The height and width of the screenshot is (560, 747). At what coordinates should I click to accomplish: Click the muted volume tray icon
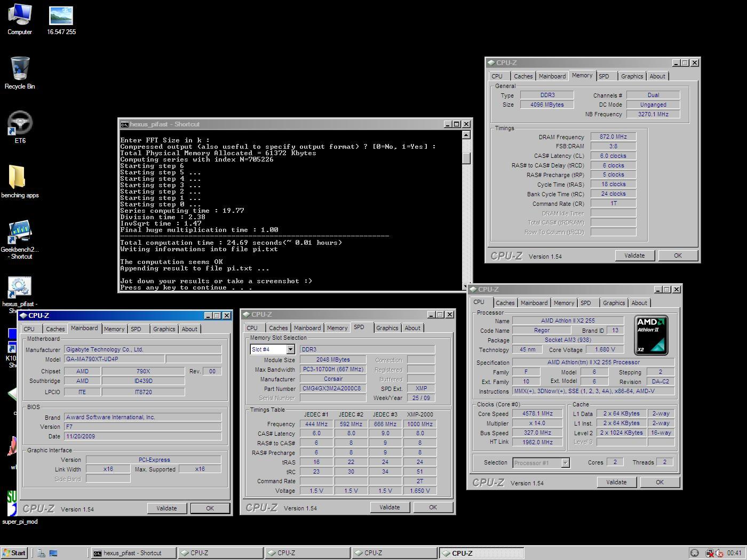pyautogui.click(x=719, y=553)
